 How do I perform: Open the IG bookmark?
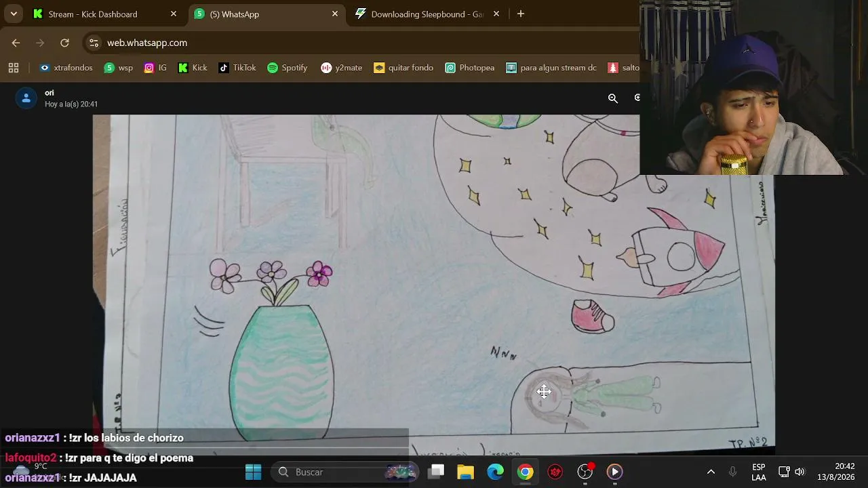click(155, 68)
